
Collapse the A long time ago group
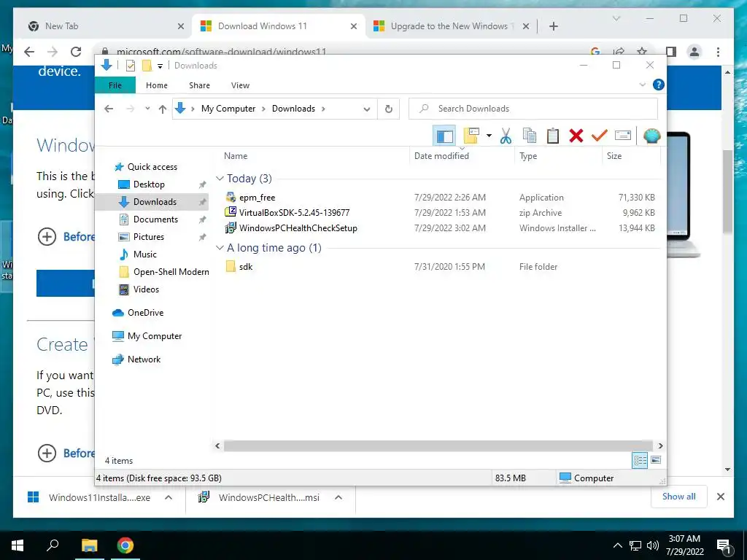(220, 248)
